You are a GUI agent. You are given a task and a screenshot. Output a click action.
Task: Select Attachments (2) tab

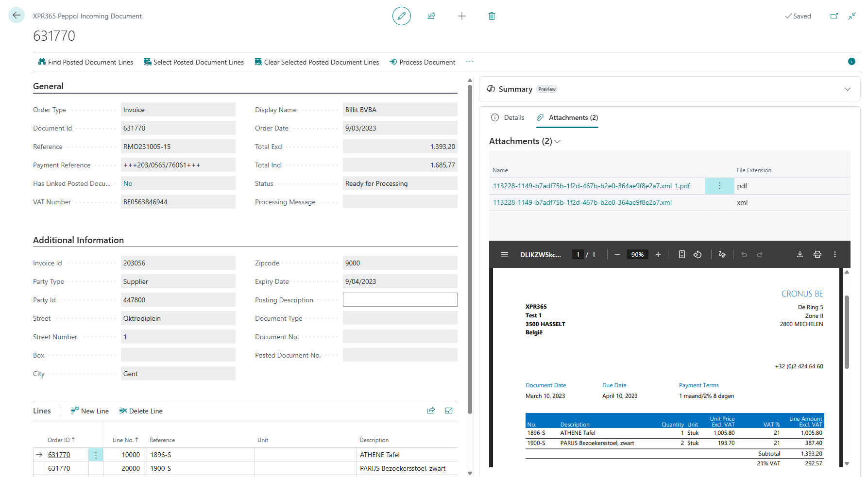pos(567,117)
